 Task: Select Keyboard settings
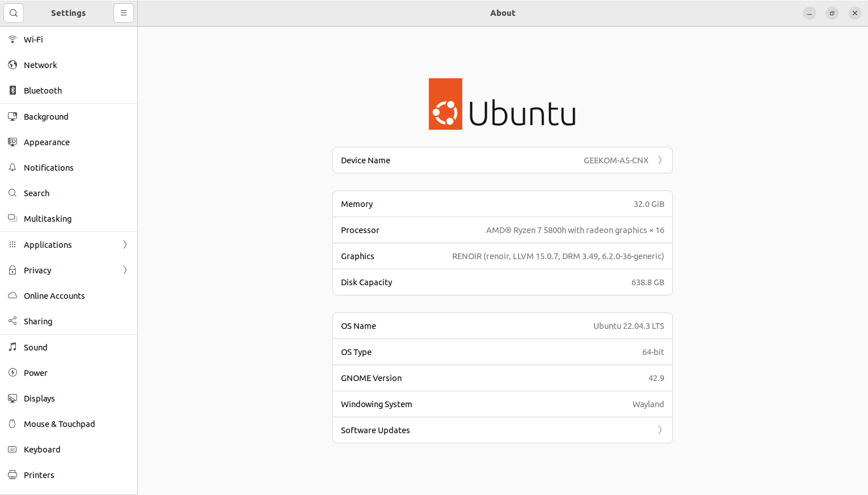(x=69, y=449)
